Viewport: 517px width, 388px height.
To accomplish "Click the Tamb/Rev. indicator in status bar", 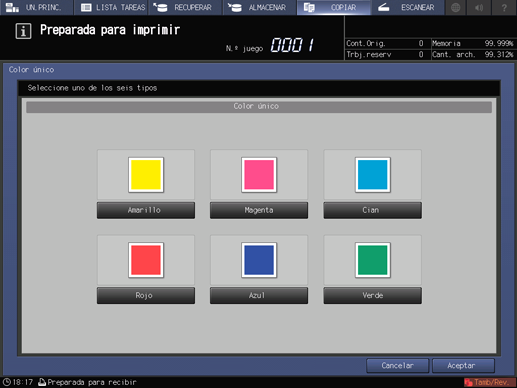I will click(x=489, y=382).
